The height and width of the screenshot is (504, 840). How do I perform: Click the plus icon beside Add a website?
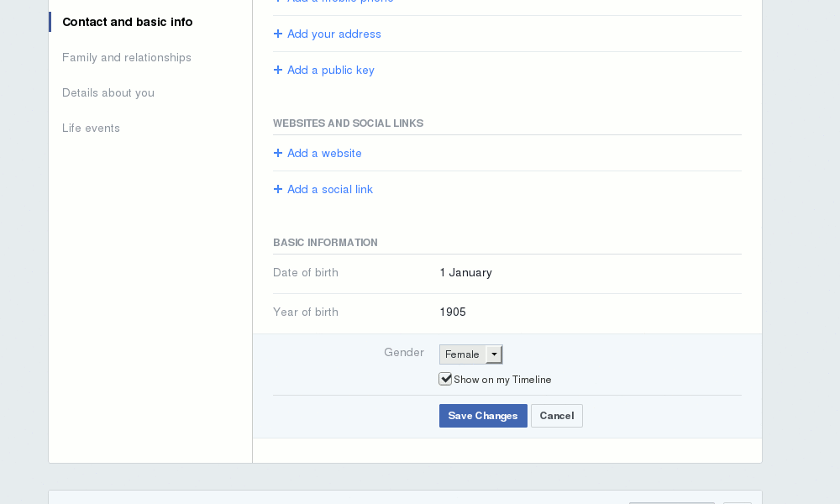(x=278, y=154)
